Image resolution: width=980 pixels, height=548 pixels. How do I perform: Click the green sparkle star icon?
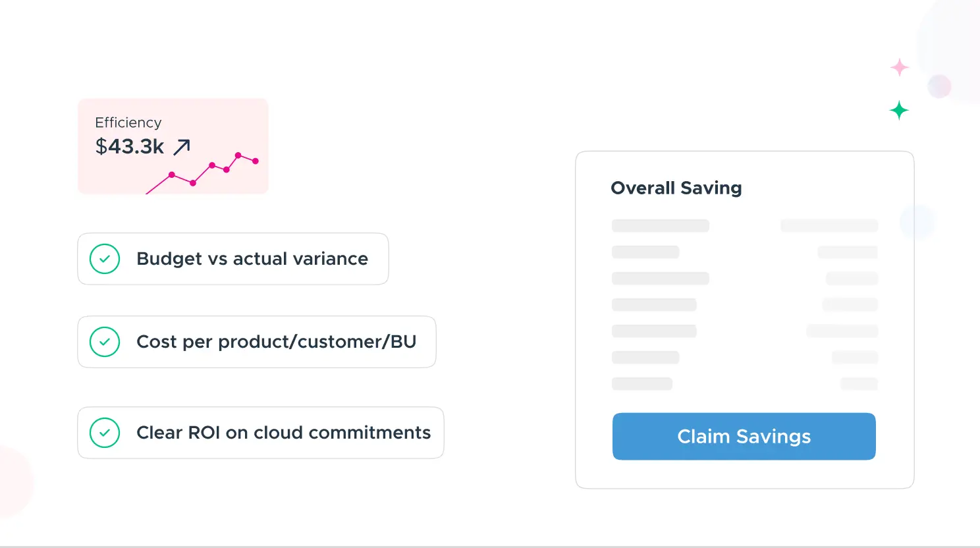[x=899, y=110]
